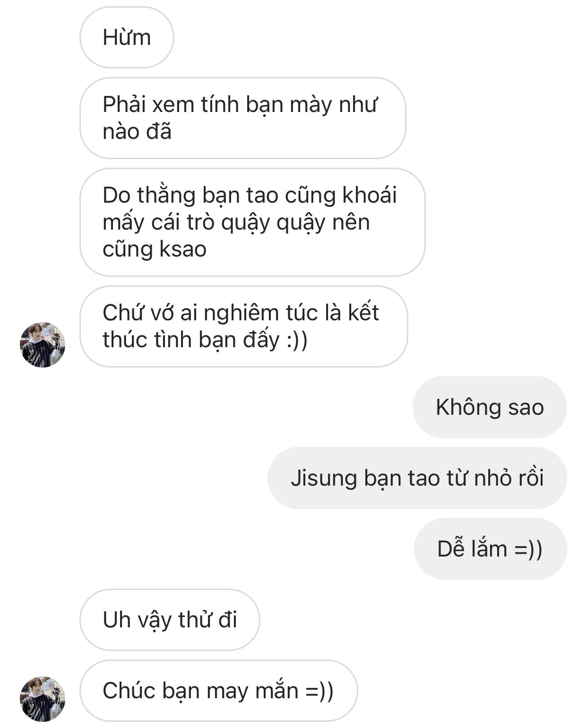Select the sent "Dễ lắm =))" message
This screenshot has width=587, height=728.
point(490,549)
